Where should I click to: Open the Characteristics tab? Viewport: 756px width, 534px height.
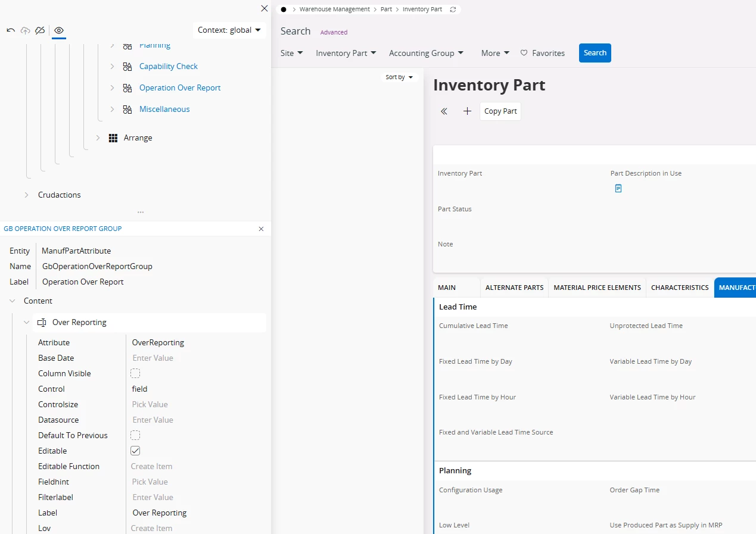[x=680, y=288]
